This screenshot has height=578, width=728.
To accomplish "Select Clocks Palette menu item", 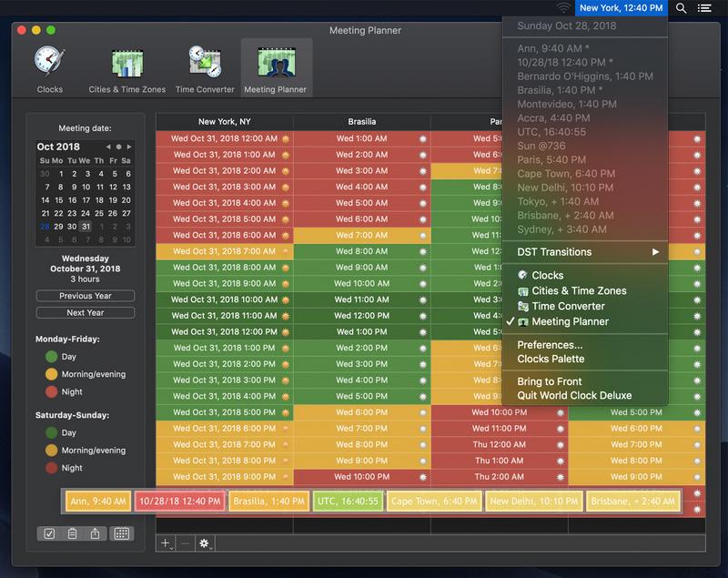I will click(x=585, y=359).
